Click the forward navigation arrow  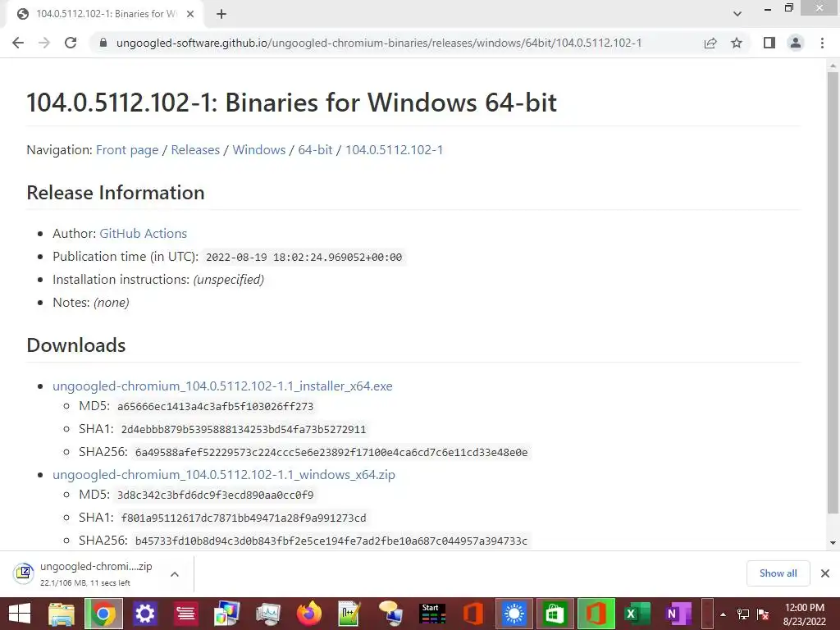(x=44, y=43)
